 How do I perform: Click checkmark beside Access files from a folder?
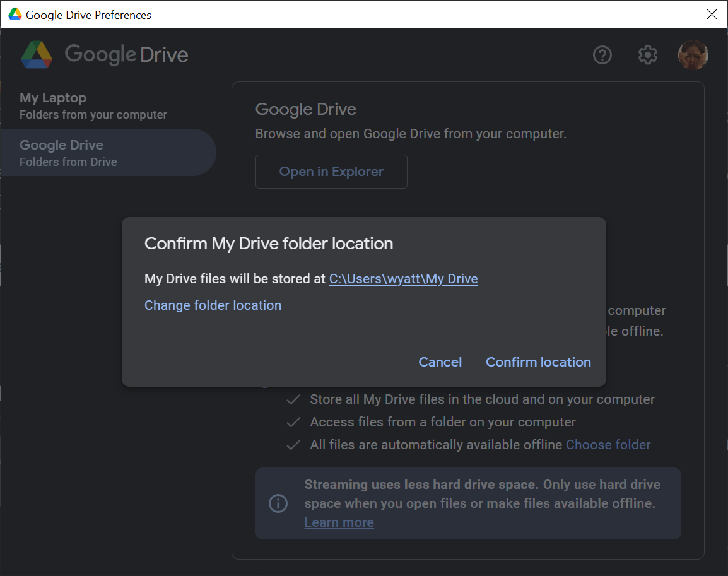pos(293,422)
